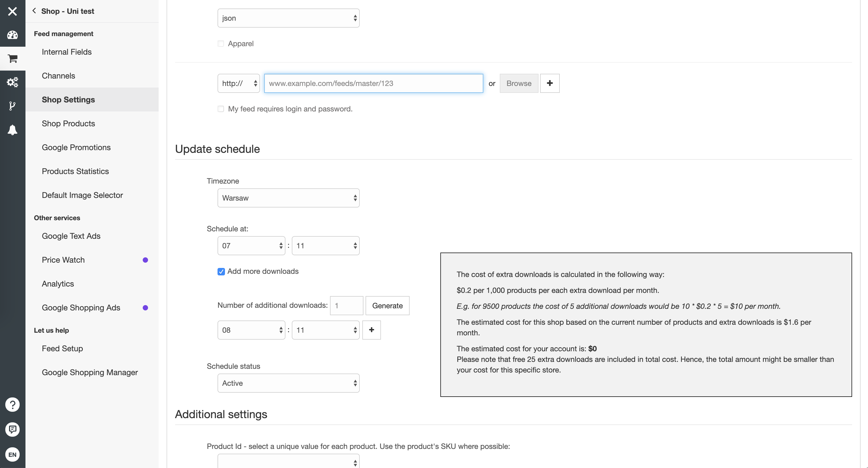Change the Warsaw timezone dropdown
The width and height of the screenshot is (868, 468).
(x=288, y=198)
